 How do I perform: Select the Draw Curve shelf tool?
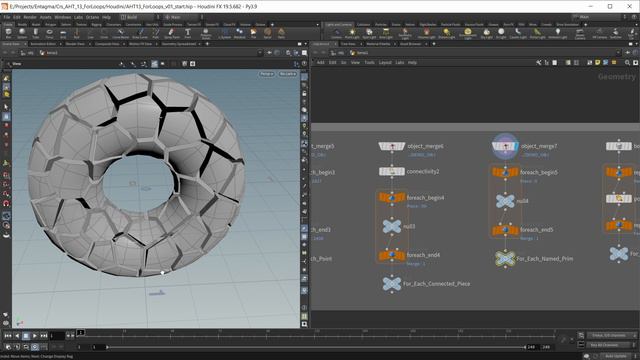click(x=140, y=33)
